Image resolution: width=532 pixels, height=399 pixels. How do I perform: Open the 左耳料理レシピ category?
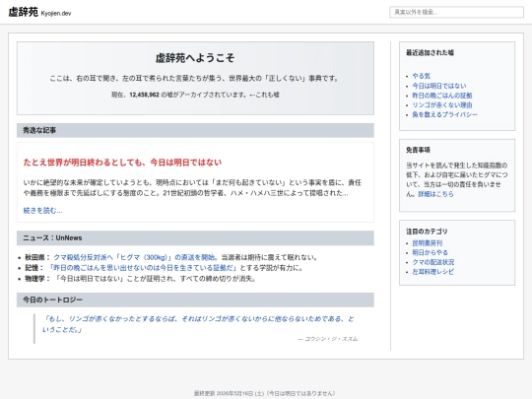point(432,272)
